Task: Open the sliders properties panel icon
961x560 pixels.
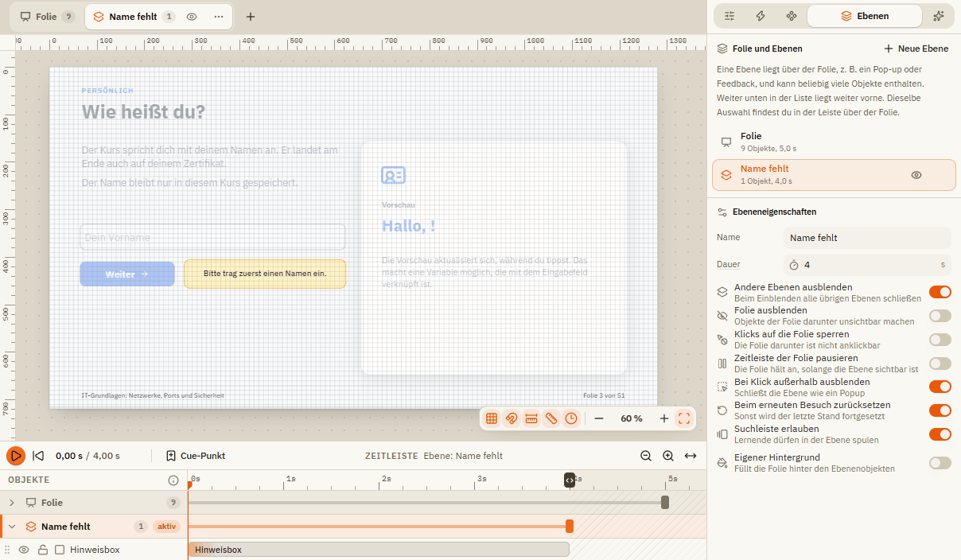Action: tap(730, 16)
